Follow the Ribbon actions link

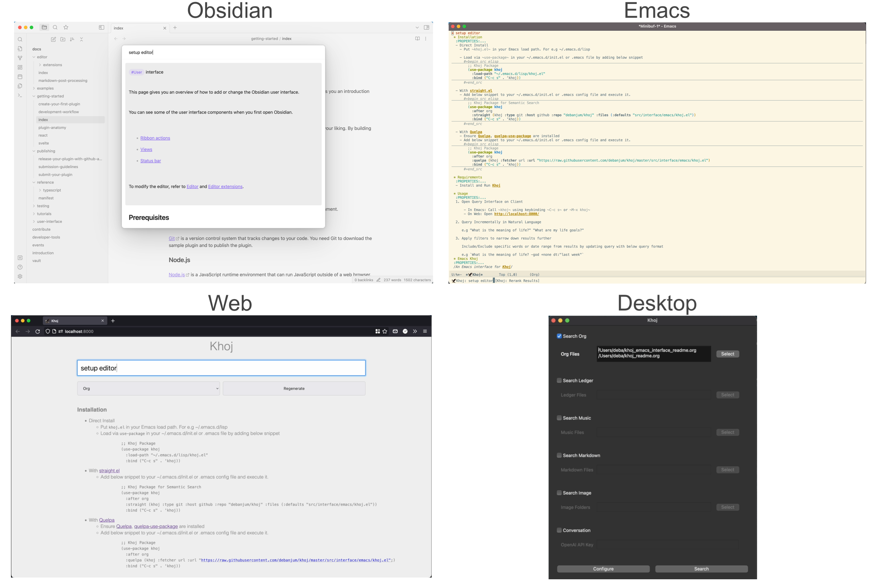[x=155, y=138]
